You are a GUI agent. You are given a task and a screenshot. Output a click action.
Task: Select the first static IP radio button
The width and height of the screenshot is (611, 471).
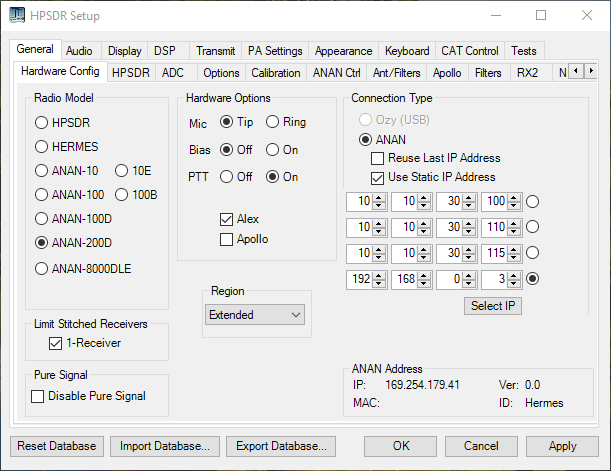533,201
